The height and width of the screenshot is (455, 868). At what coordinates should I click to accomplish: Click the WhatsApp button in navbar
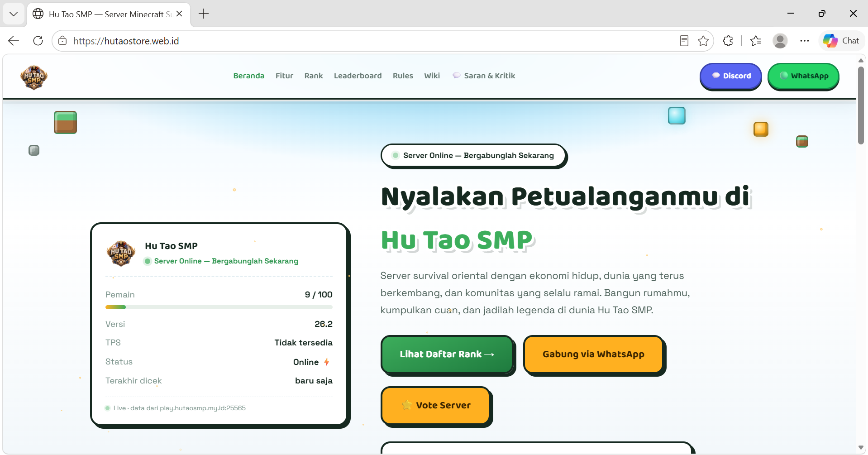click(x=803, y=76)
